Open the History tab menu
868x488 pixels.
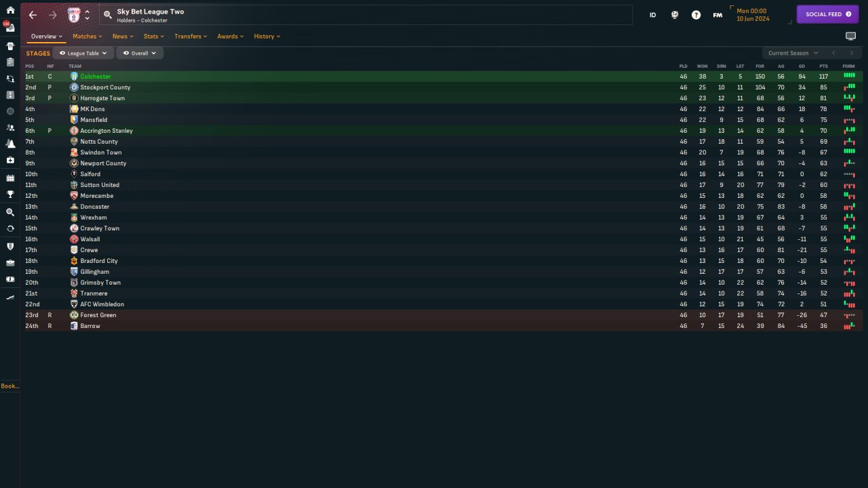tap(267, 37)
